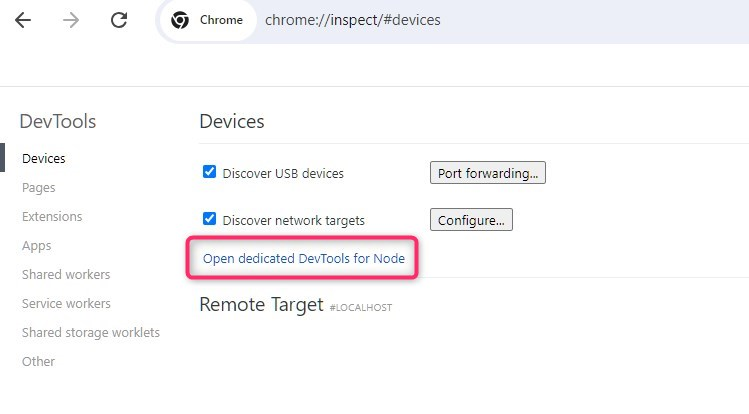Open Shared storage worklets section
The width and height of the screenshot is (749, 414).
[91, 332]
